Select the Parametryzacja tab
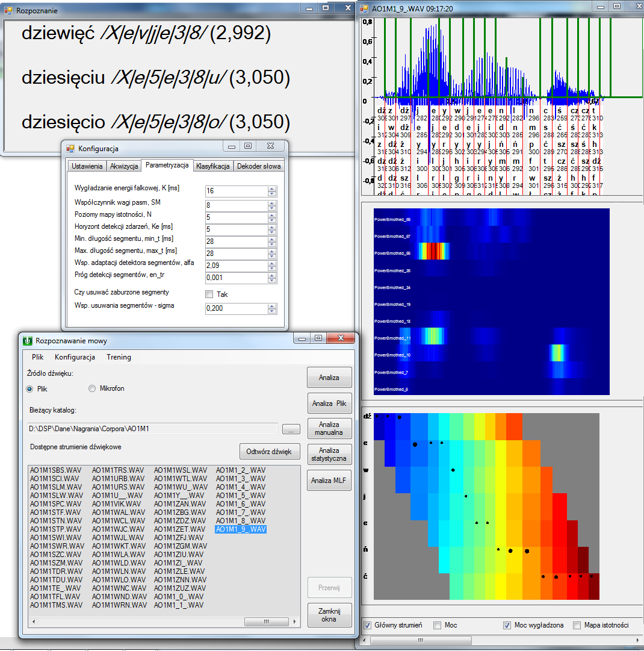The image size is (644, 651). pyautogui.click(x=167, y=165)
